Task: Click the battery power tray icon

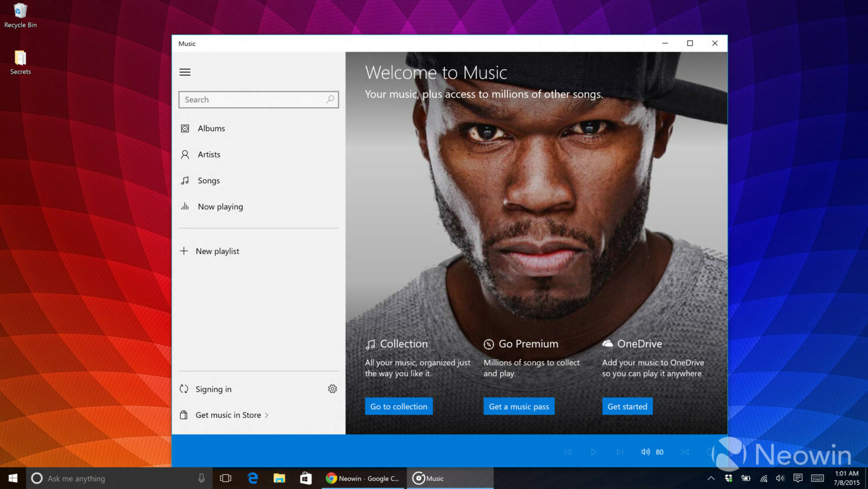Action: tap(746, 478)
